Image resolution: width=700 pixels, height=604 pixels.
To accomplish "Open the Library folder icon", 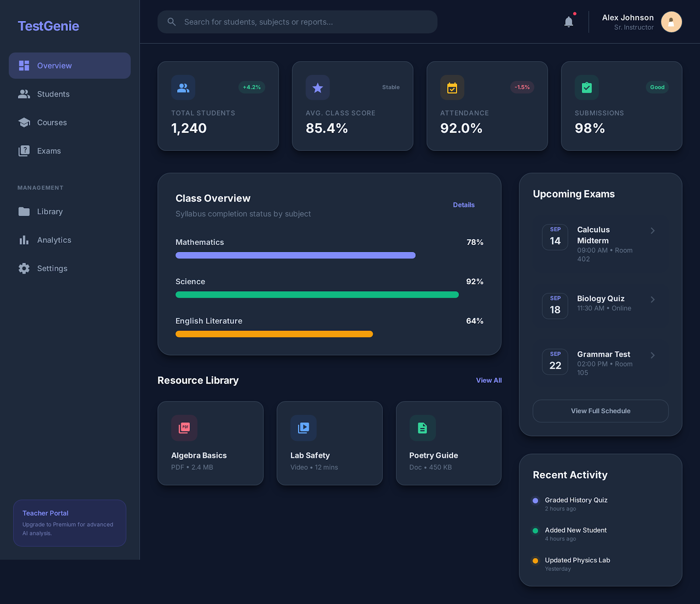I will click(x=24, y=211).
